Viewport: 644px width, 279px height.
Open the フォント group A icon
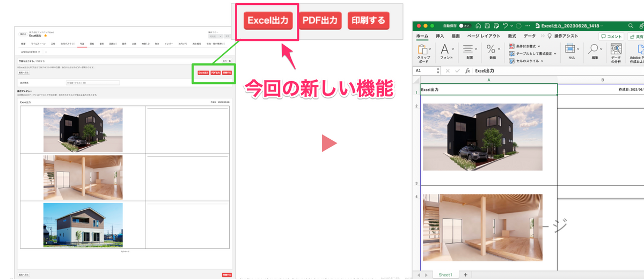coord(444,49)
